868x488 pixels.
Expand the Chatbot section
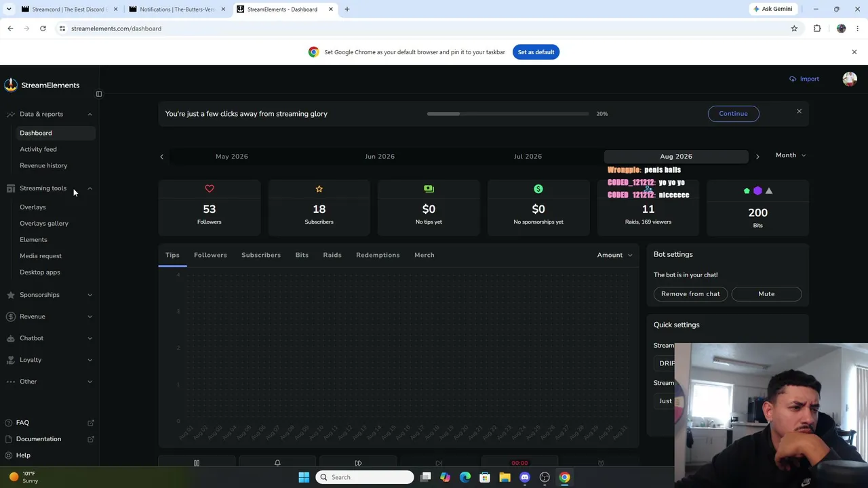coord(90,338)
